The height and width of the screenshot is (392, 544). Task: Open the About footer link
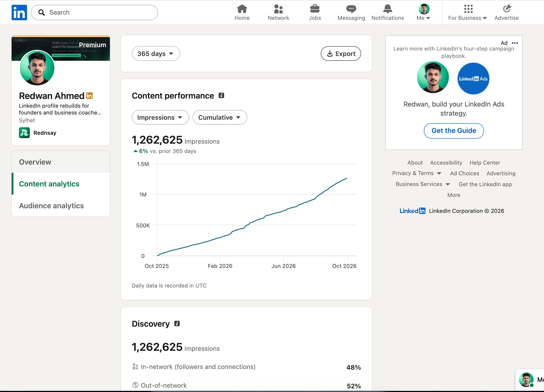click(415, 163)
